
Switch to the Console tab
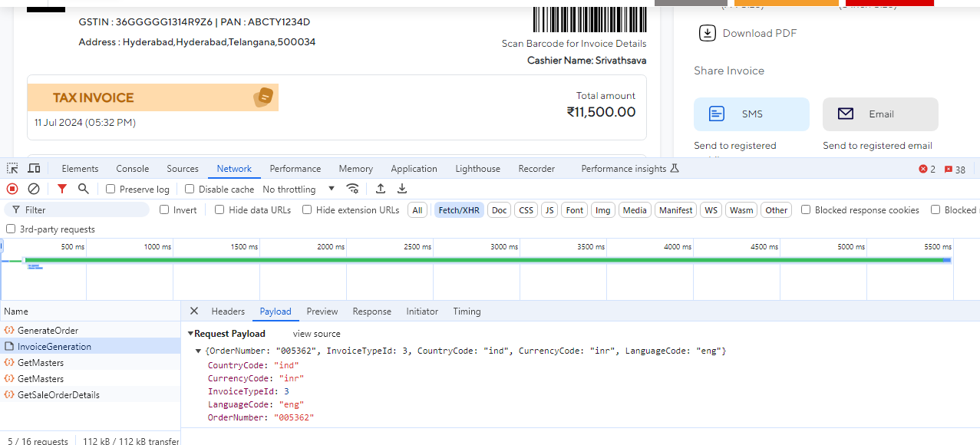[x=132, y=169]
